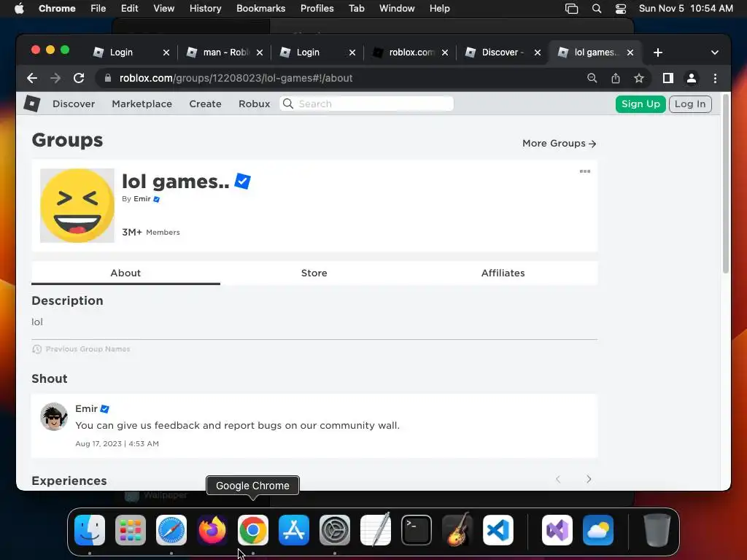Image resolution: width=747 pixels, height=560 pixels.
Task: Switch to the Store tab
Action: coord(314,273)
